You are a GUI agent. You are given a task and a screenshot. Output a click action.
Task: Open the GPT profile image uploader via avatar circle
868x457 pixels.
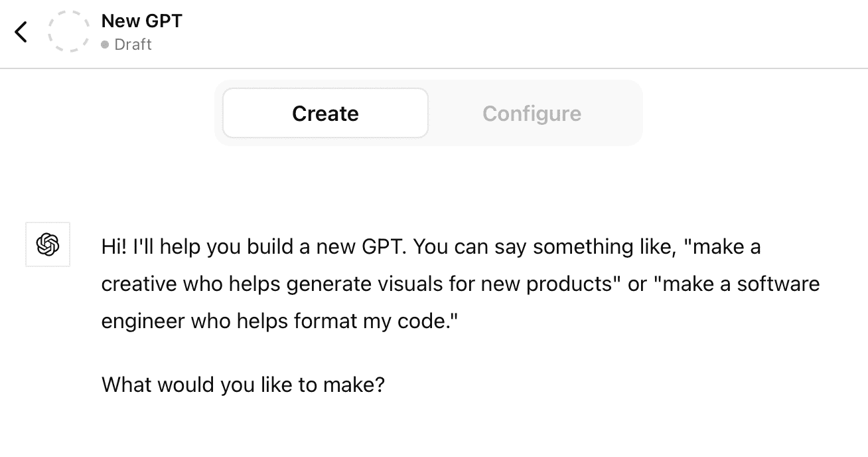click(68, 31)
